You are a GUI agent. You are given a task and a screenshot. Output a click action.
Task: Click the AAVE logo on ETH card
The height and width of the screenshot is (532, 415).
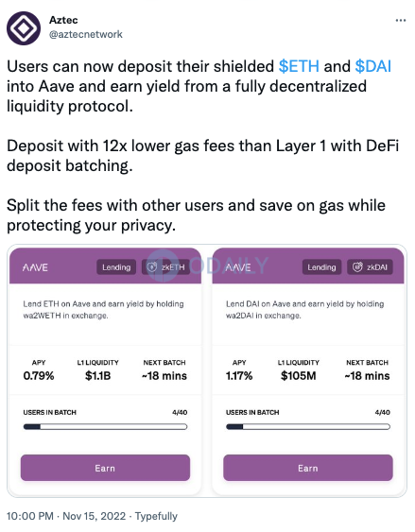[35, 267]
